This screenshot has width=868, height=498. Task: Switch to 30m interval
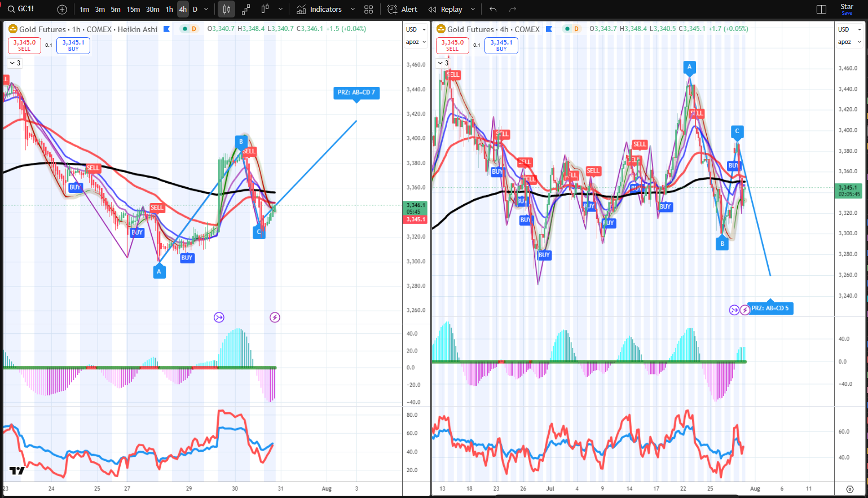(152, 10)
